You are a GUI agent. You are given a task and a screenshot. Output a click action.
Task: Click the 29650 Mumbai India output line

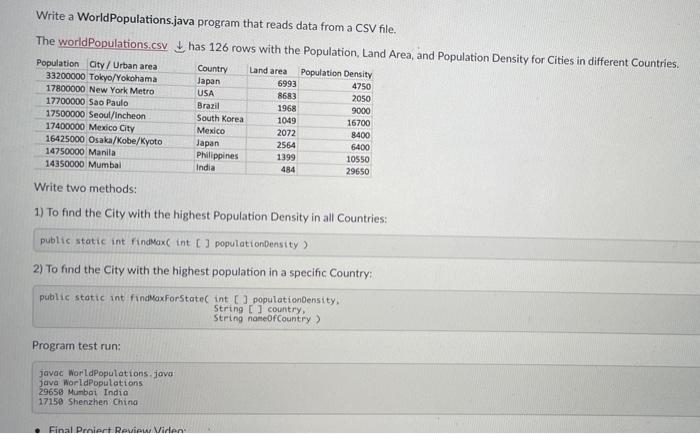point(83,392)
